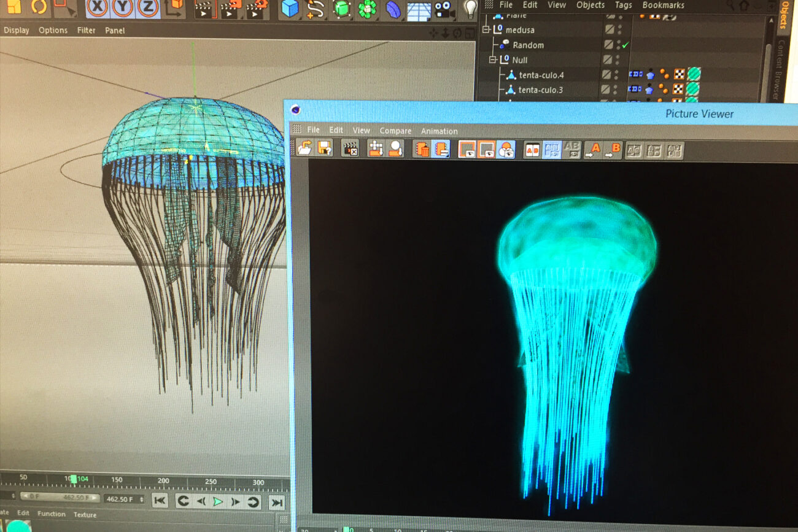Click the Save As icon in Picture Viewer
The width and height of the screenshot is (798, 532).
324,148
